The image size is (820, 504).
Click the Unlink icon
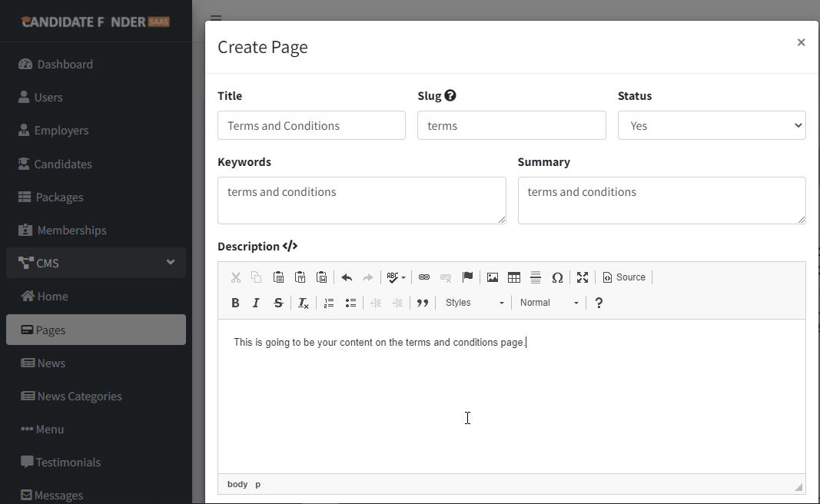[446, 277]
